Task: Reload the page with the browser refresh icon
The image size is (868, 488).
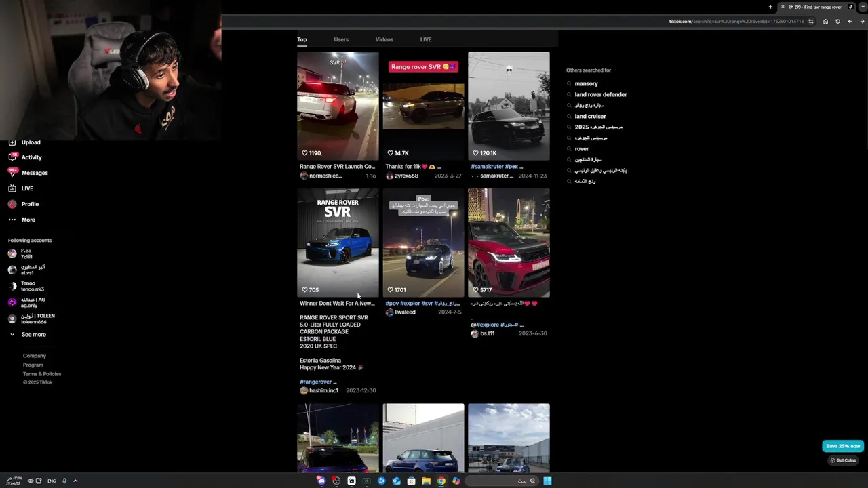Action: coord(837,22)
